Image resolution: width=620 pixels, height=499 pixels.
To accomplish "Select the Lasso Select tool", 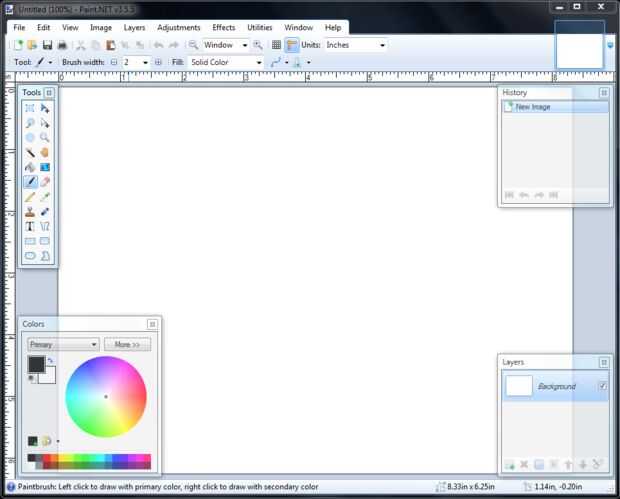I will pos(30,123).
